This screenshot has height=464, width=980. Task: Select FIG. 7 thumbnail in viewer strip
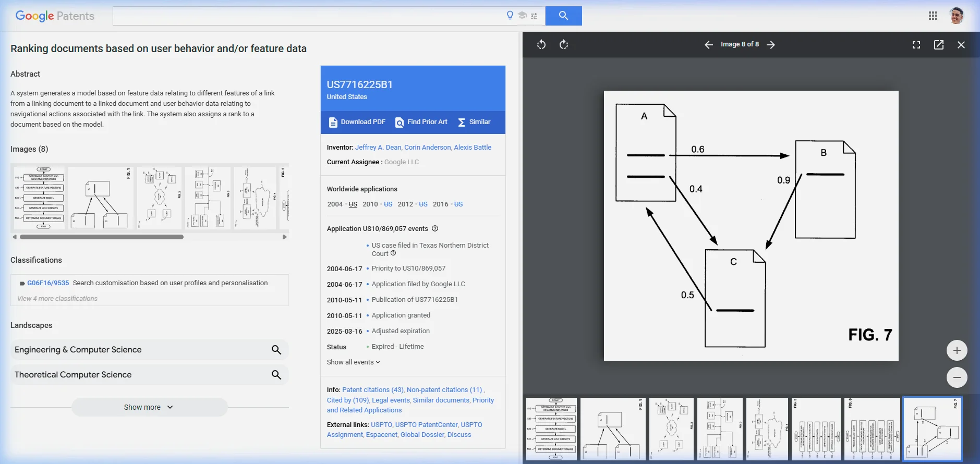point(933,429)
